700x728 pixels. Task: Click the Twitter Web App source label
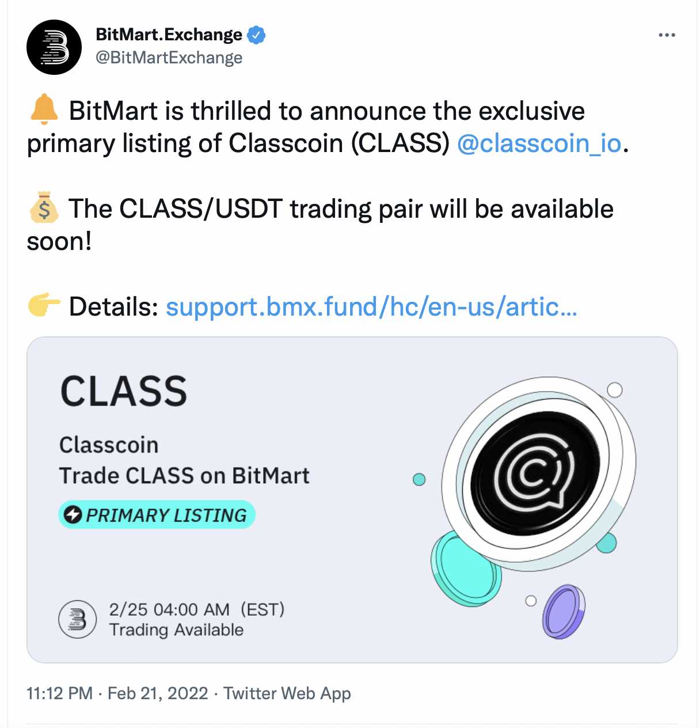pyautogui.click(x=286, y=693)
